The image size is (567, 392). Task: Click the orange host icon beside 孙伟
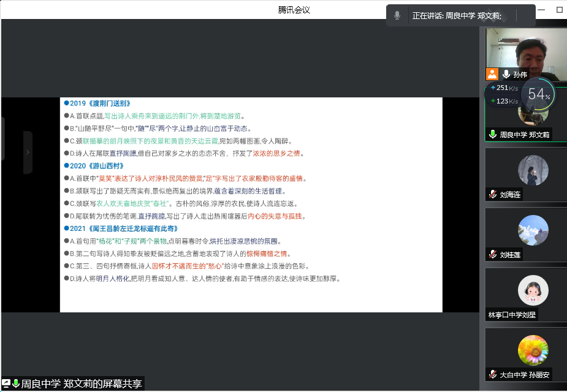coord(492,75)
